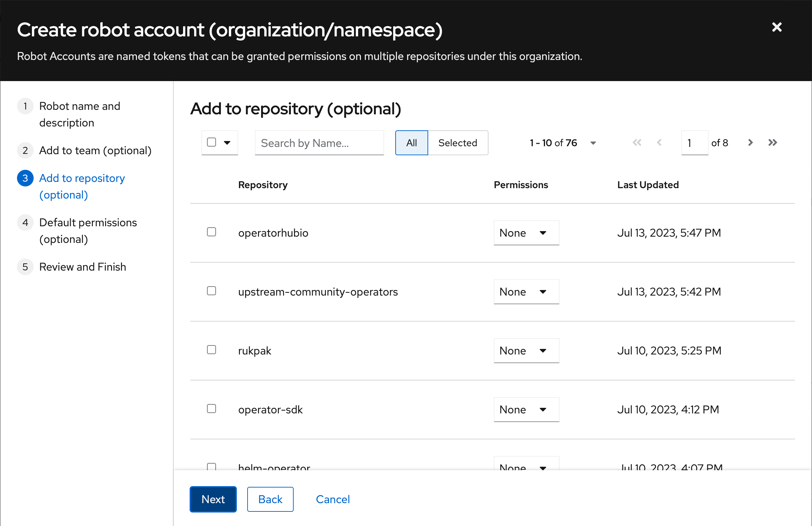The height and width of the screenshot is (526, 812).
Task: Select the rukpak repository checkbox
Action: (211, 350)
